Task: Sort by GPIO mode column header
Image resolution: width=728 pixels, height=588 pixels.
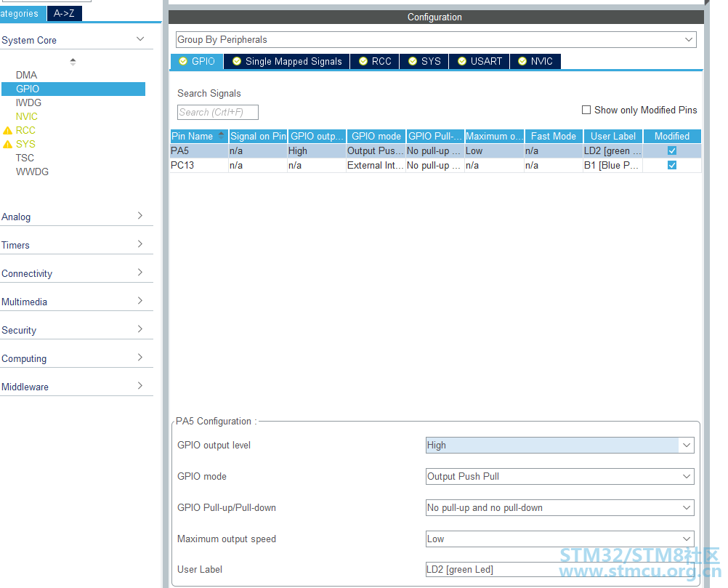Action: (x=376, y=136)
